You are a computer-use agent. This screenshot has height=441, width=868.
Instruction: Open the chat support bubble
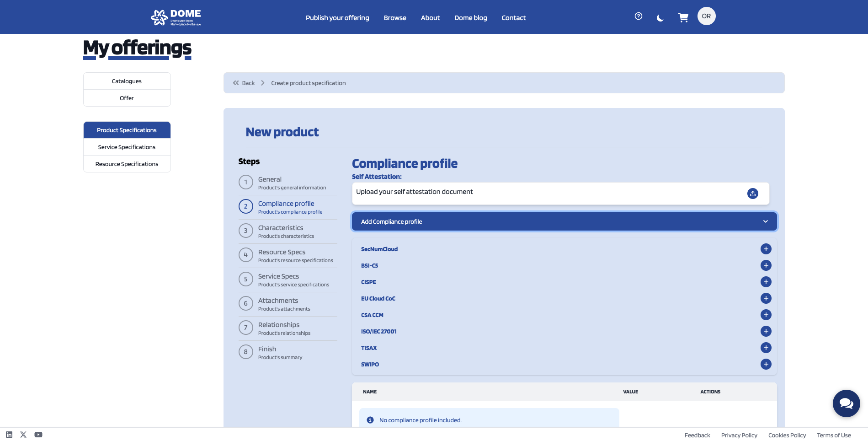pos(846,403)
